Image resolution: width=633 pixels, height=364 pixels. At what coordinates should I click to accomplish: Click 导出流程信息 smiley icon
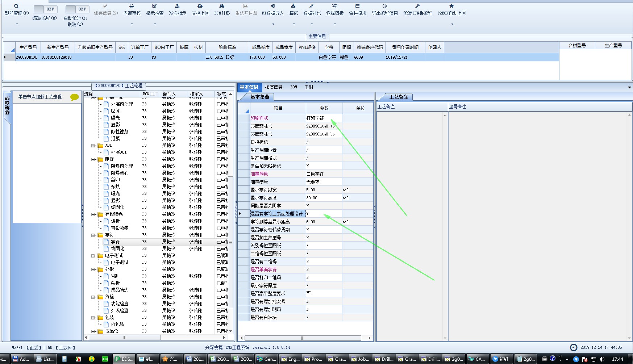point(385,10)
